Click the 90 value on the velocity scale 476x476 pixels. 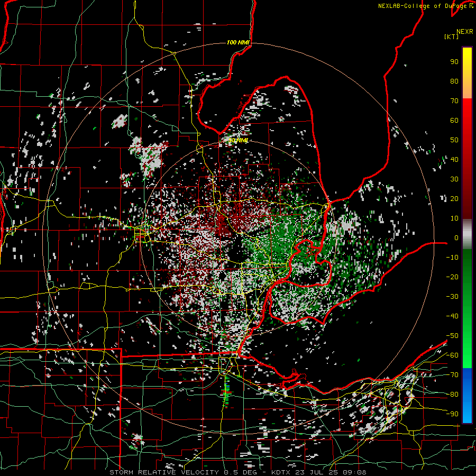(454, 62)
